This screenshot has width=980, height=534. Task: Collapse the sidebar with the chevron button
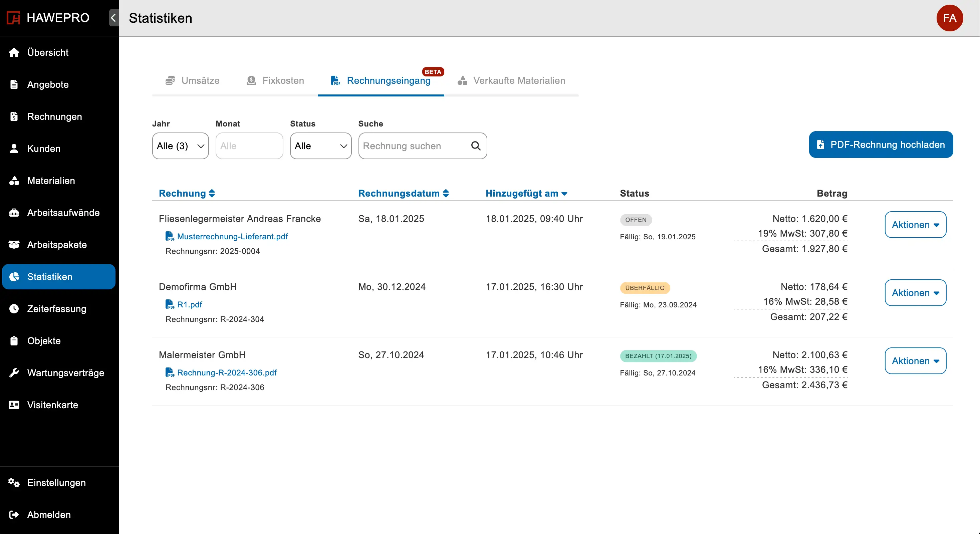[x=113, y=18]
